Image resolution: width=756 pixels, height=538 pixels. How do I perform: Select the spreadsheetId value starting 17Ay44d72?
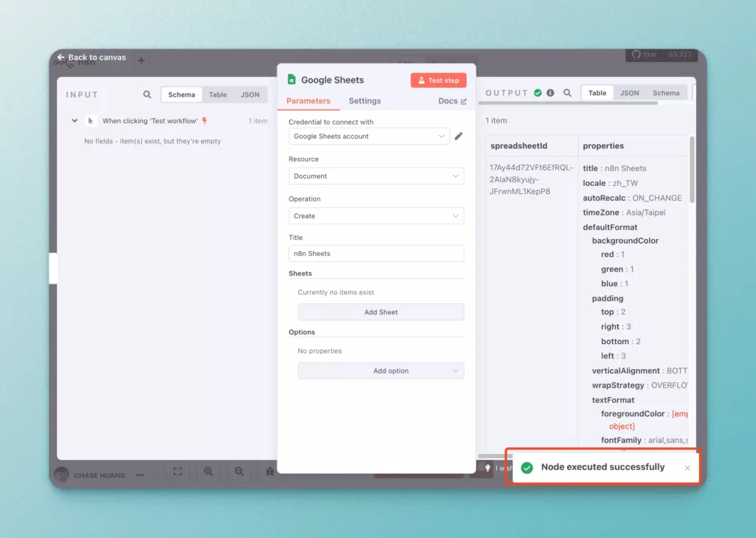(532, 179)
